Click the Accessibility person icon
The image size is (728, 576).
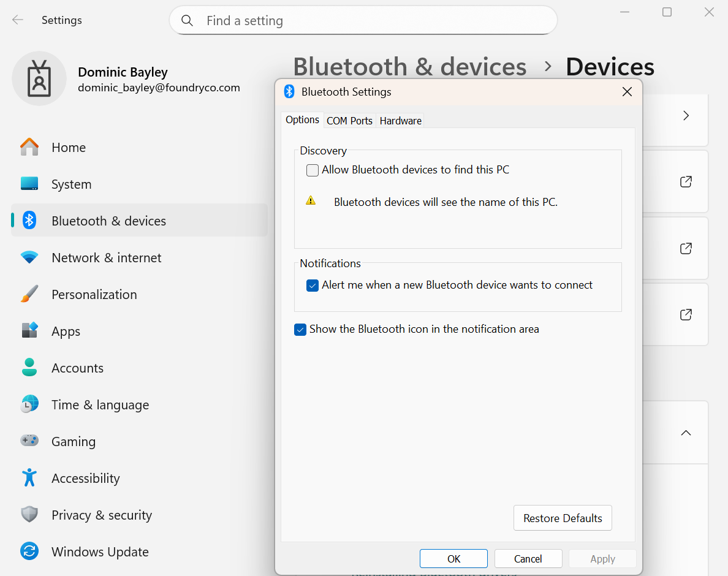click(x=29, y=478)
